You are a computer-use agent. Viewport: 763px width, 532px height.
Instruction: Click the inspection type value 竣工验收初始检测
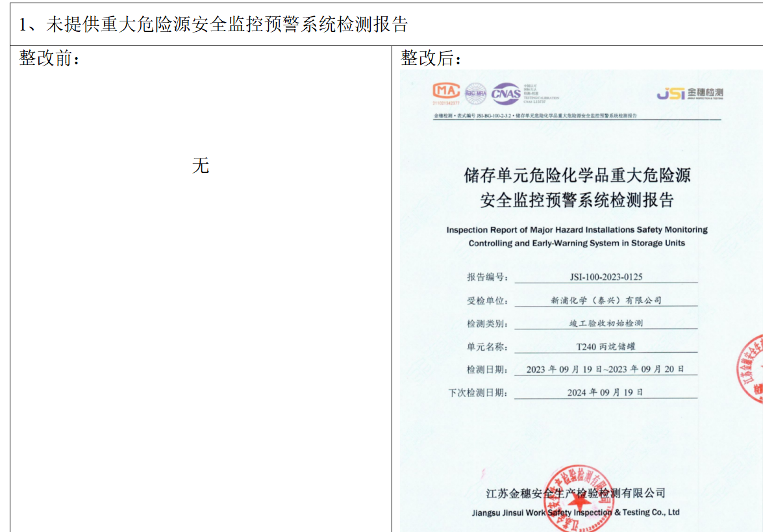click(x=606, y=323)
